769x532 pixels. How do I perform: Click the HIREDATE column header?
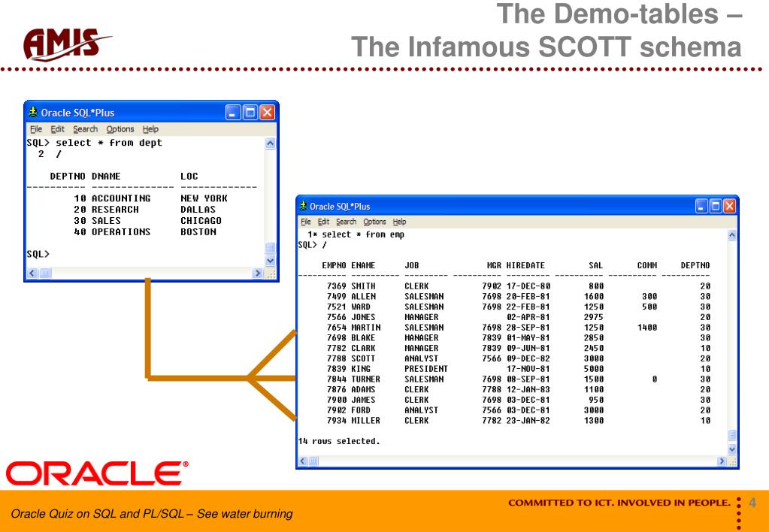525,265
